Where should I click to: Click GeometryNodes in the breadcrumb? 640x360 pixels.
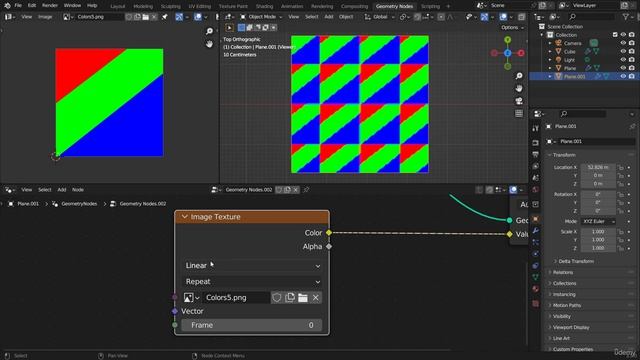click(79, 204)
